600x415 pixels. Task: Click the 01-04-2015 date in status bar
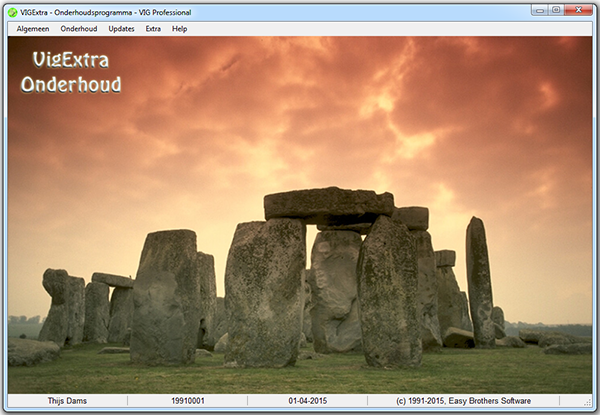307,401
